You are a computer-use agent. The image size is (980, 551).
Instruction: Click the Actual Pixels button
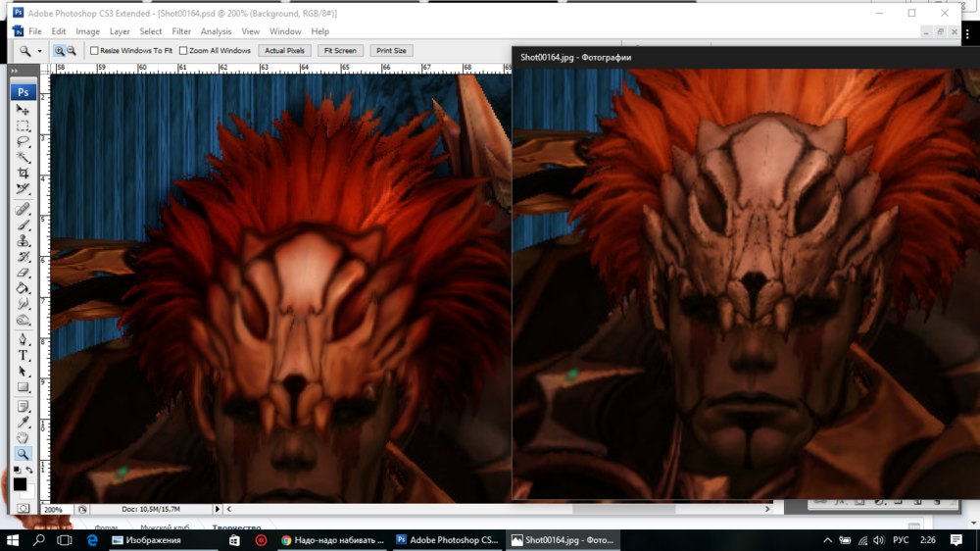click(285, 50)
